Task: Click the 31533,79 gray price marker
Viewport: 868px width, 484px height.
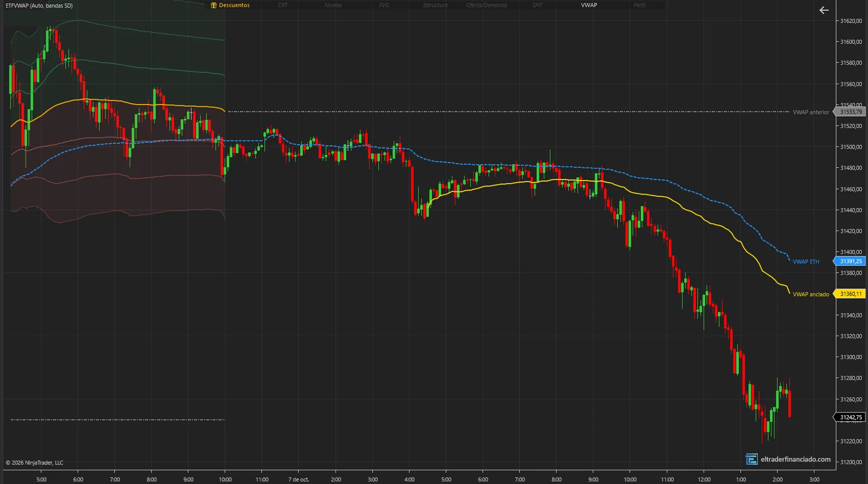Action: 850,112
